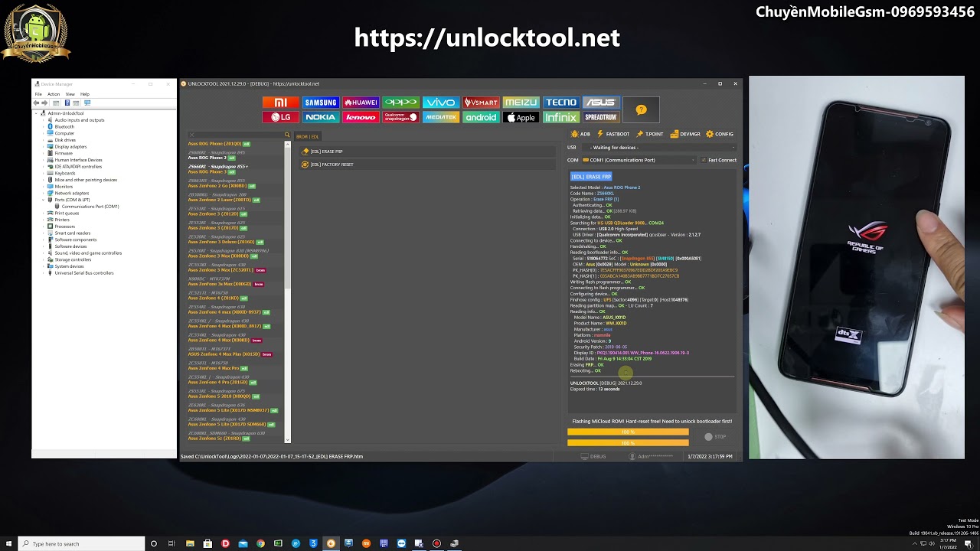Expand the Bluetooth tree node
The image size is (980, 551).
coord(44,126)
